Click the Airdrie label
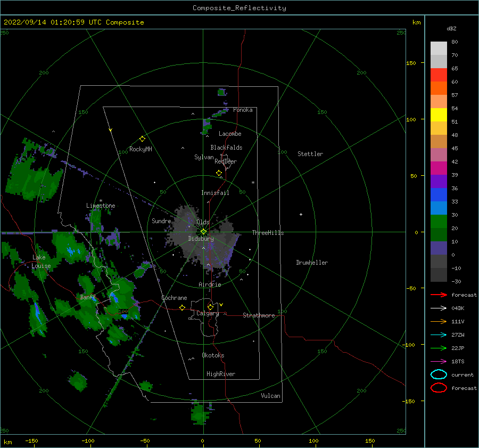This screenshot has height=448, width=479. [210, 284]
